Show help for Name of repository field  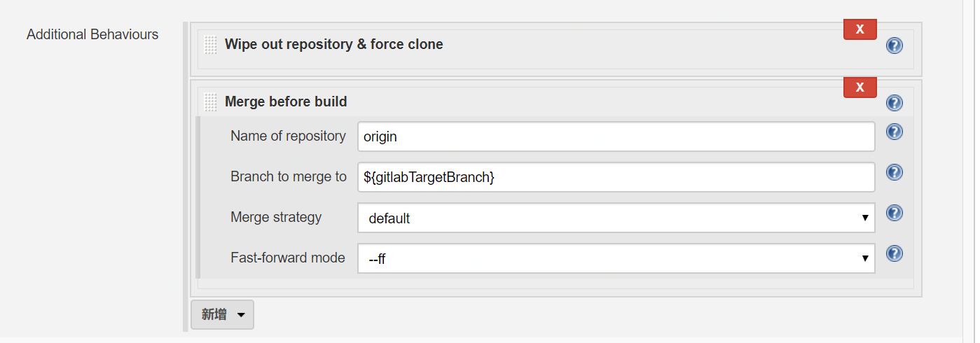click(894, 132)
